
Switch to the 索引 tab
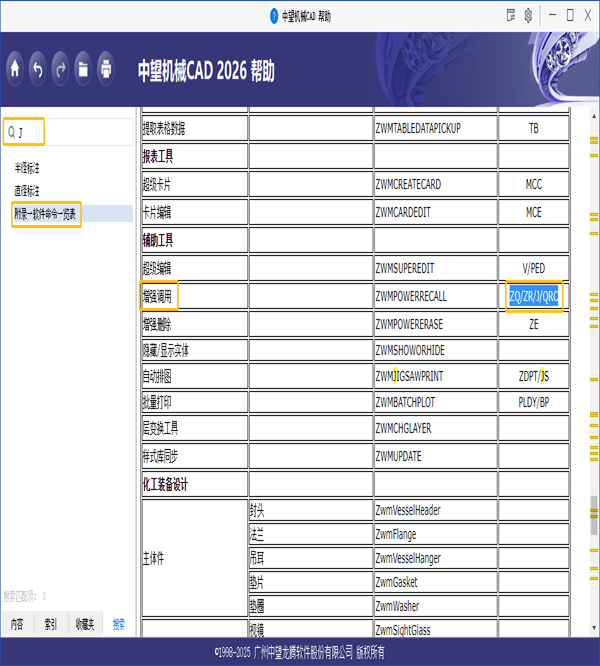[x=51, y=624]
